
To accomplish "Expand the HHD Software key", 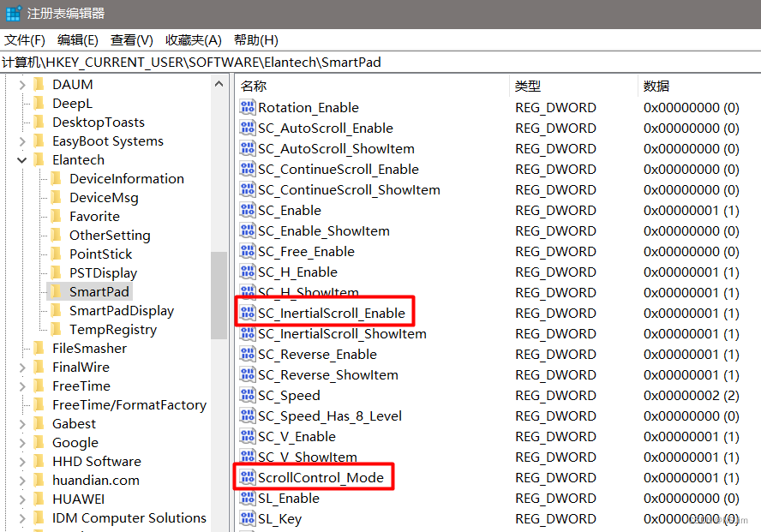I will [21, 462].
